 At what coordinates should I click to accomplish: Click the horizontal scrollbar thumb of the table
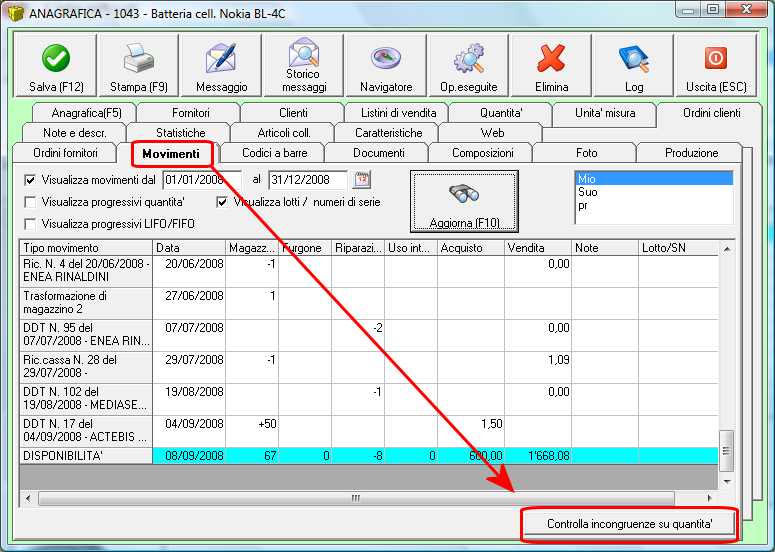pos(356,498)
